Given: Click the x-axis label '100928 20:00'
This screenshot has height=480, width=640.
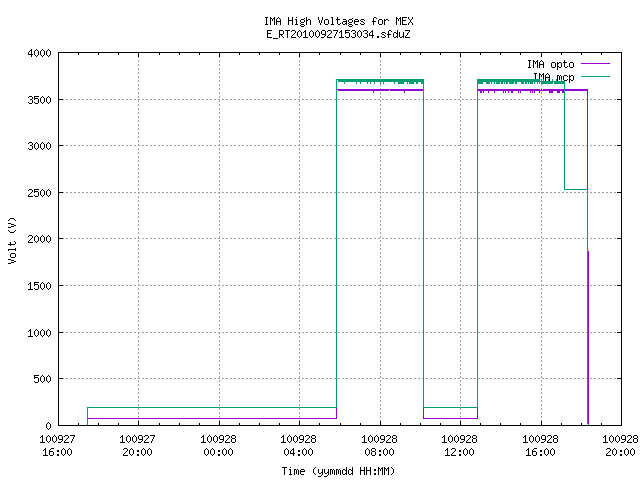Looking at the screenshot, I should tap(620, 446).
